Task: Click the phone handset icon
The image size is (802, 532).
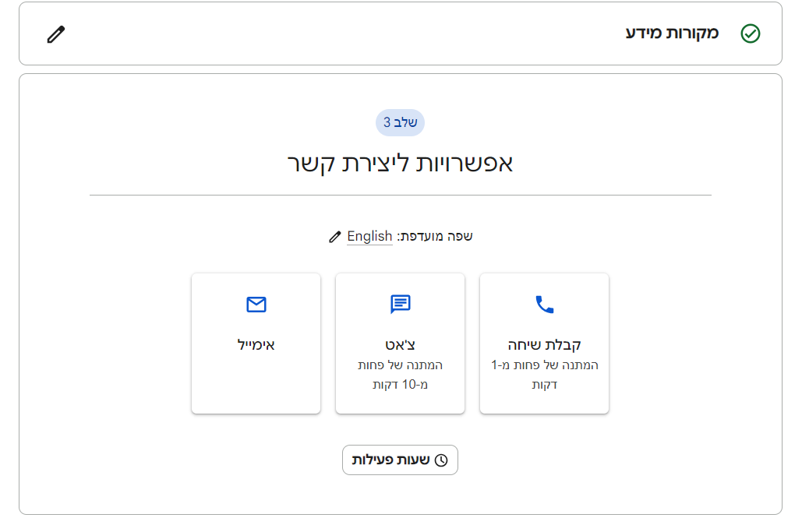Action: tap(544, 305)
